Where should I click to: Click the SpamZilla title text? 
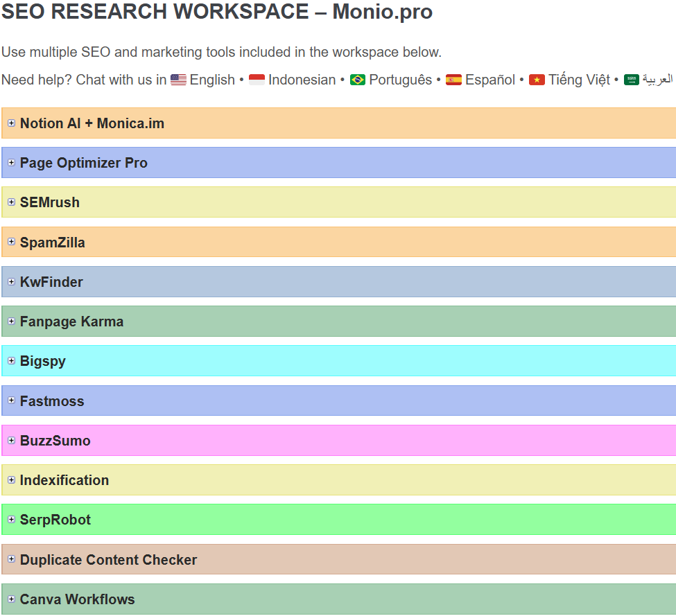(x=52, y=242)
